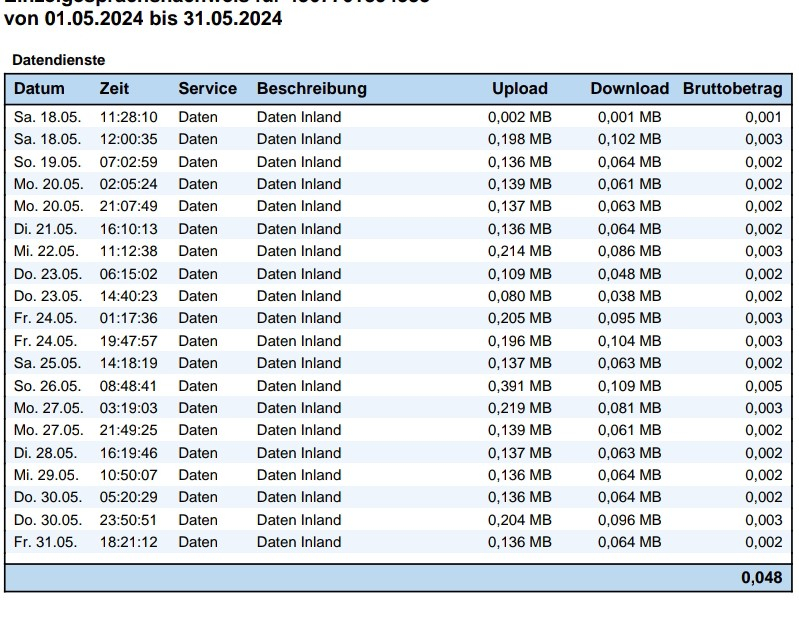Click the Beschreibung column header
The width and height of the screenshot is (799, 636).
click(x=311, y=89)
